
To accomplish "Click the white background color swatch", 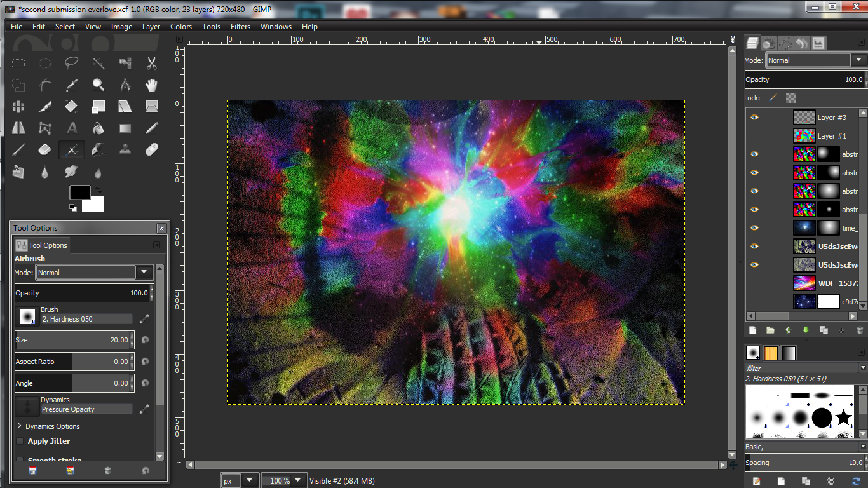I will coord(94,205).
